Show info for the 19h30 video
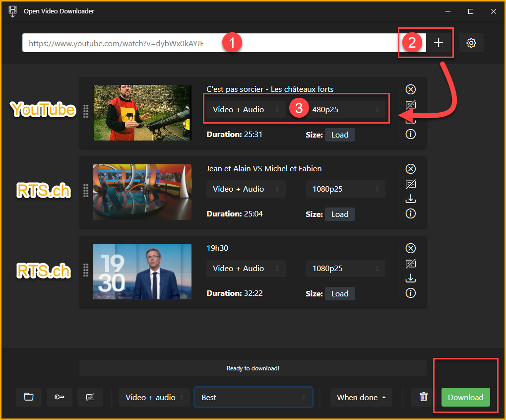Viewport: 506px width, 420px height. [x=411, y=293]
